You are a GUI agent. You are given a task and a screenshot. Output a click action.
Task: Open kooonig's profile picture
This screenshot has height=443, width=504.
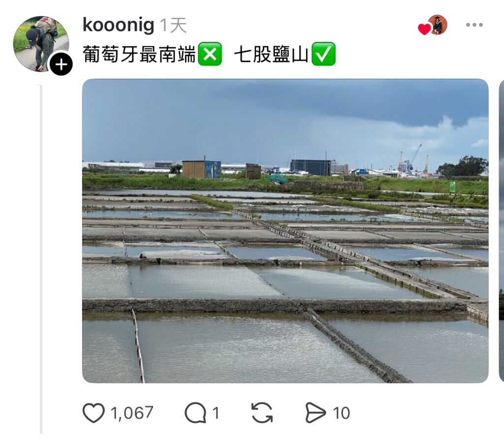pos(40,43)
